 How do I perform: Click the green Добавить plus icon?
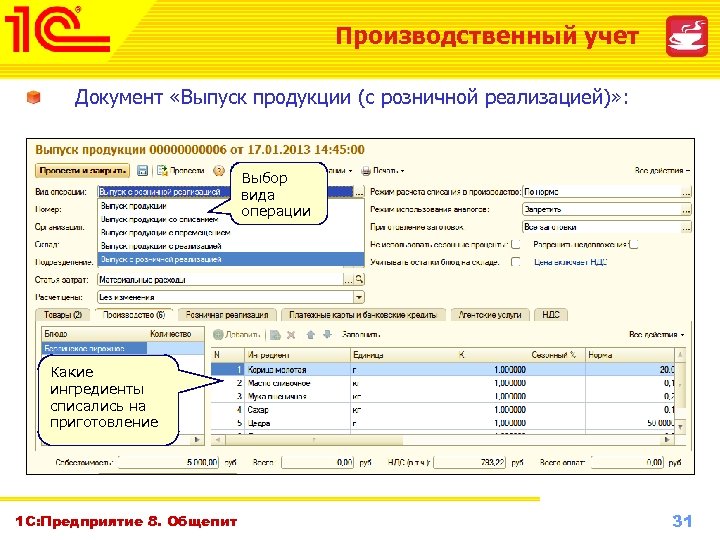click(x=218, y=334)
